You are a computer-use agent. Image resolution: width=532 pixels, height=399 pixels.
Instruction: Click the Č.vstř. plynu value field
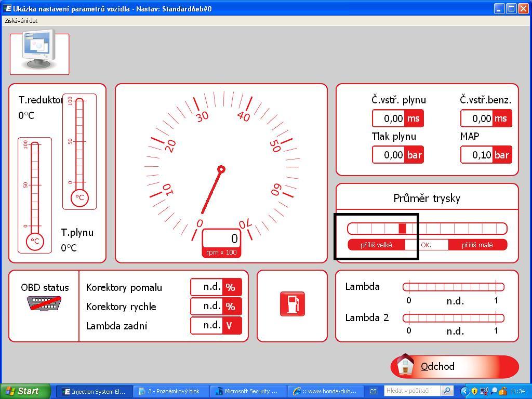point(389,118)
